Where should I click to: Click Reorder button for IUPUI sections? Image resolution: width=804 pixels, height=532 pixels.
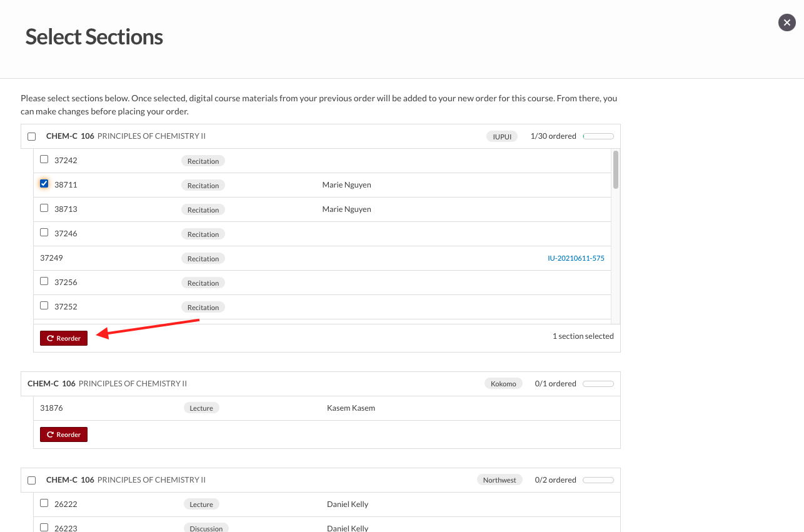pos(64,338)
